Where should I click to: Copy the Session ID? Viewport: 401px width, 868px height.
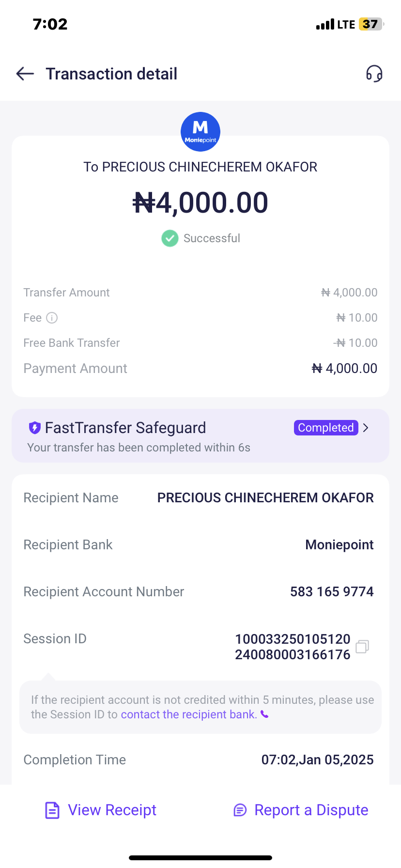[x=362, y=647]
